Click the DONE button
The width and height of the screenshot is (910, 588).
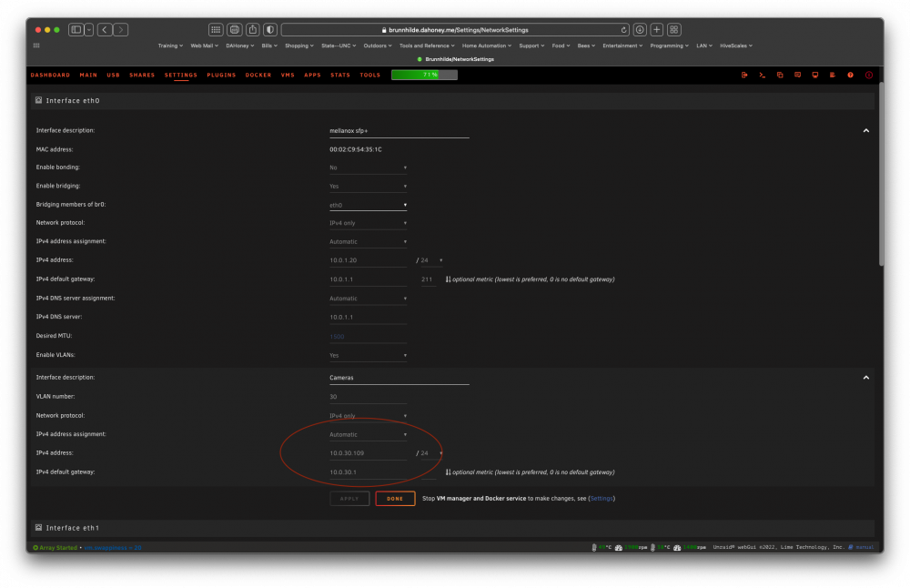coord(395,499)
